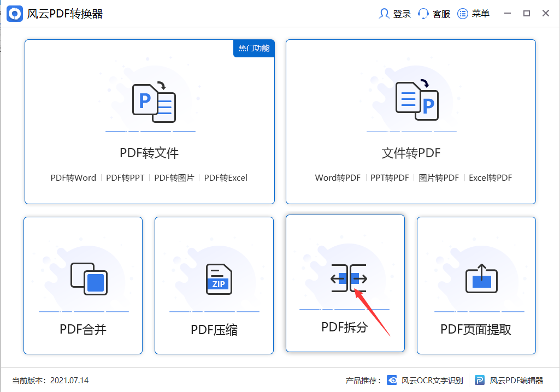Click the 产品推荐 label
This screenshot has width=560, height=392.
[363, 381]
